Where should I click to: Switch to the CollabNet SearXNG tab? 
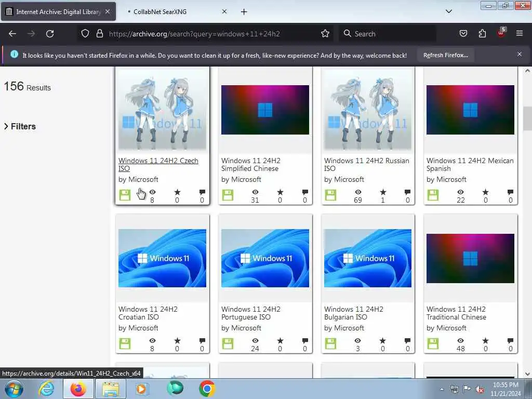coord(177,12)
